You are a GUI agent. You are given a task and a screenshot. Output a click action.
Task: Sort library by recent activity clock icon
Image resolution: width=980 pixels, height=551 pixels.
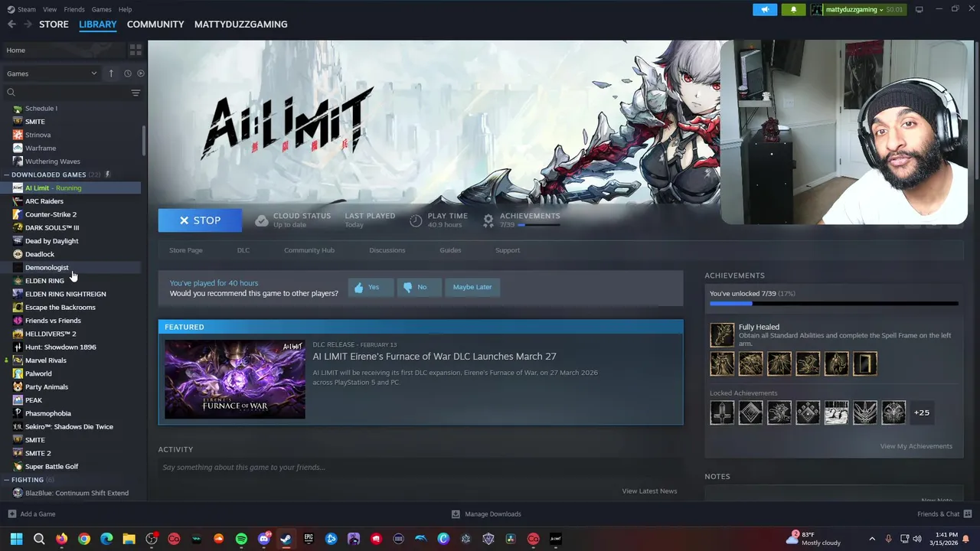click(x=127, y=73)
